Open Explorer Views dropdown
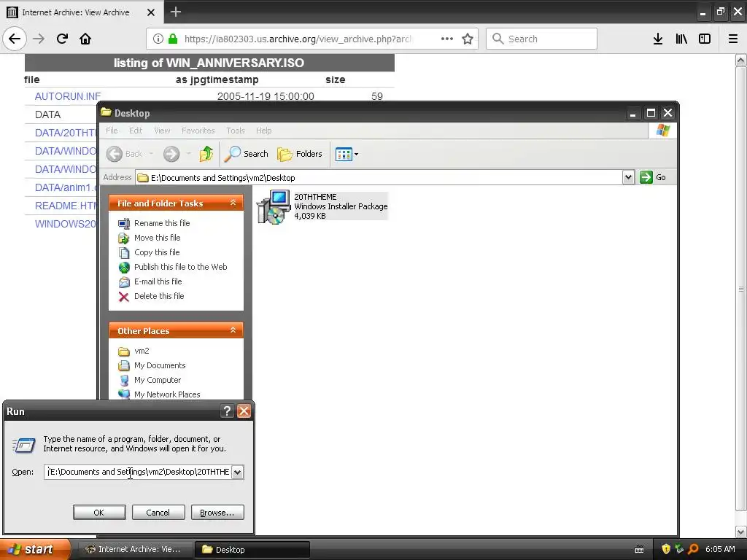This screenshot has width=747, height=560. (x=347, y=154)
